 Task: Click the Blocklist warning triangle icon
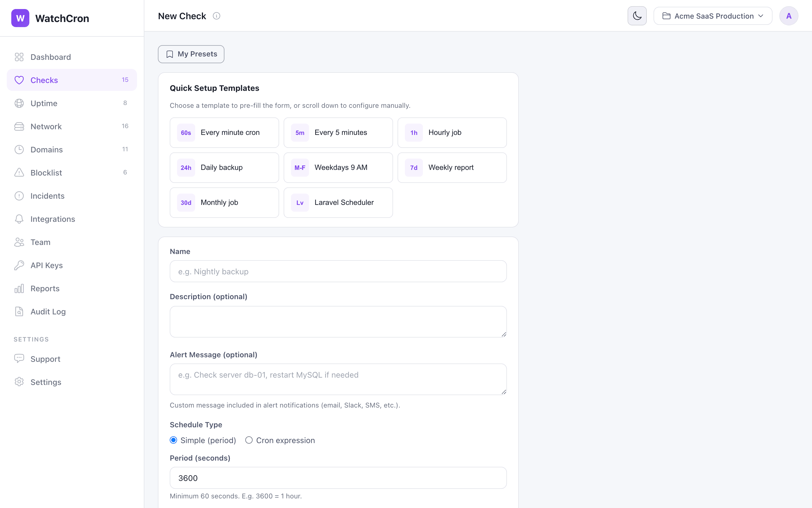click(19, 173)
